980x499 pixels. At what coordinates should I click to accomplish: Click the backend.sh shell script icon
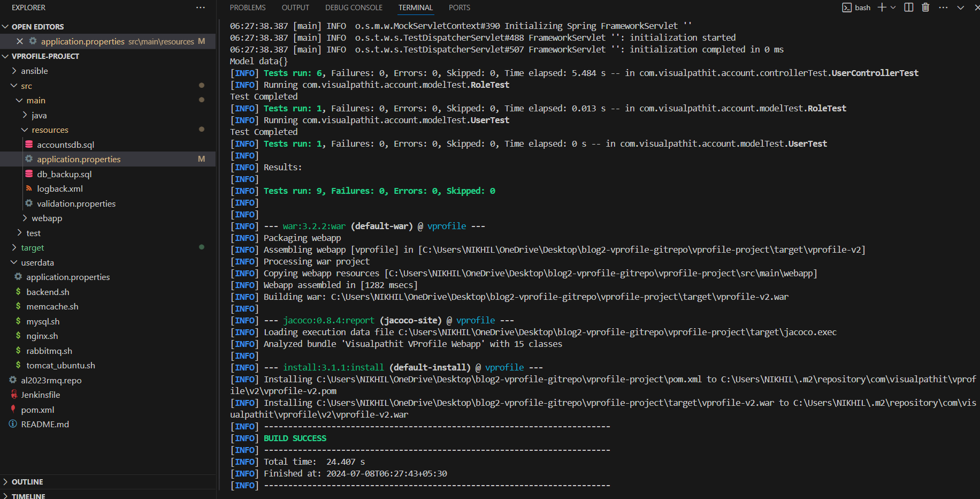pyautogui.click(x=18, y=292)
